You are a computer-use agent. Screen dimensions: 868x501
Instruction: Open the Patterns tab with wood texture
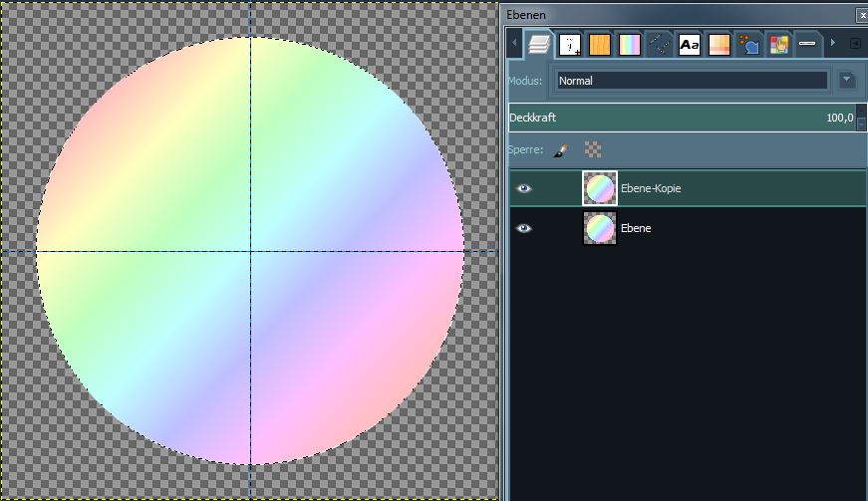[600, 44]
